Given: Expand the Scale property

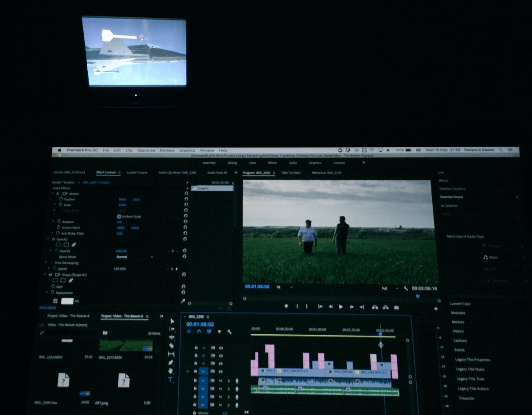Looking at the screenshot, I should tap(55, 205).
